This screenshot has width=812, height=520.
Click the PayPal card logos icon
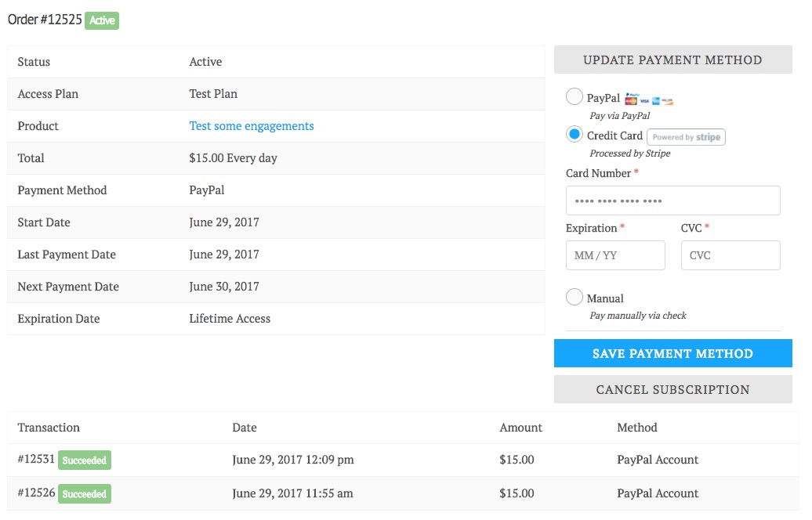[x=649, y=99]
